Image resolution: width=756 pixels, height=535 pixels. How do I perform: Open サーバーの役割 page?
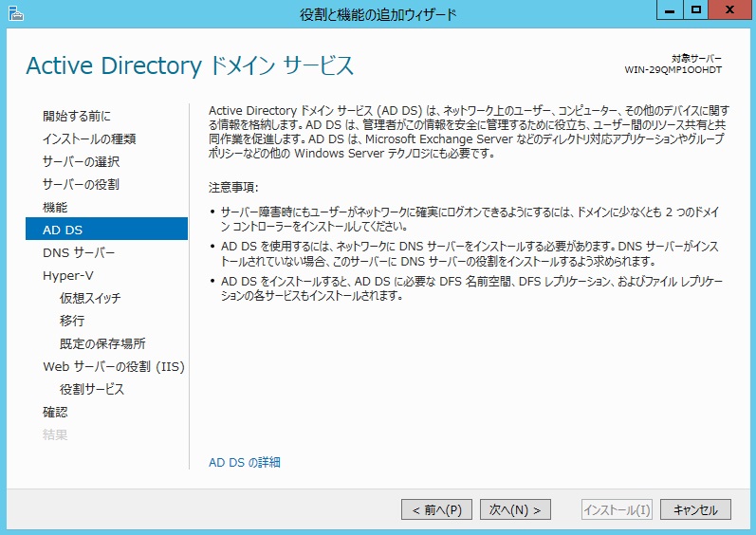pos(81,184)
